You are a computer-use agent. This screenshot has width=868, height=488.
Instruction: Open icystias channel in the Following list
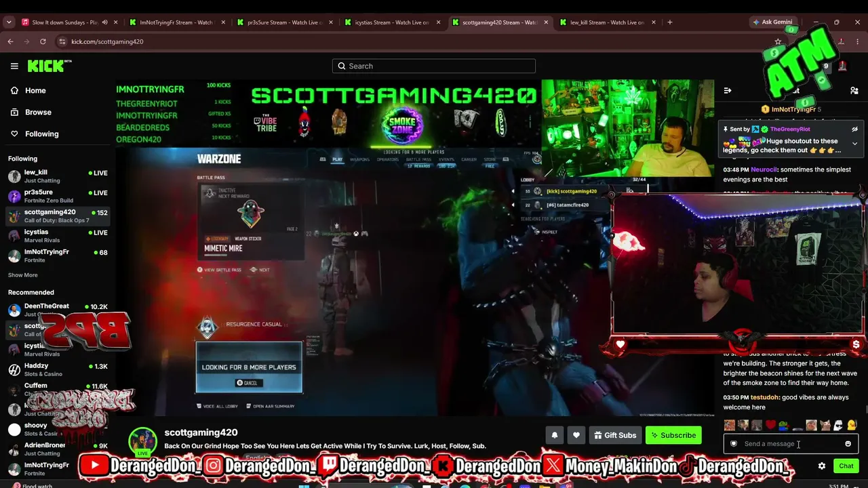58,236
